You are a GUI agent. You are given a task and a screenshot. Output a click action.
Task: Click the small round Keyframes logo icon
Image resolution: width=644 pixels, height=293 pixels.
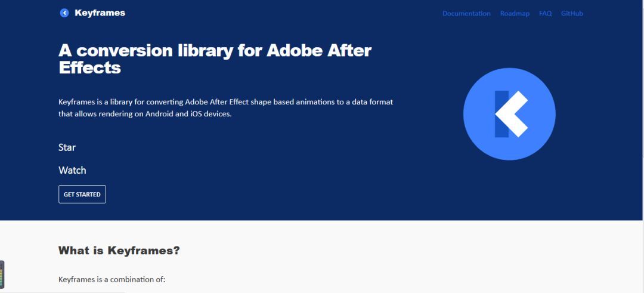[64, 13]
